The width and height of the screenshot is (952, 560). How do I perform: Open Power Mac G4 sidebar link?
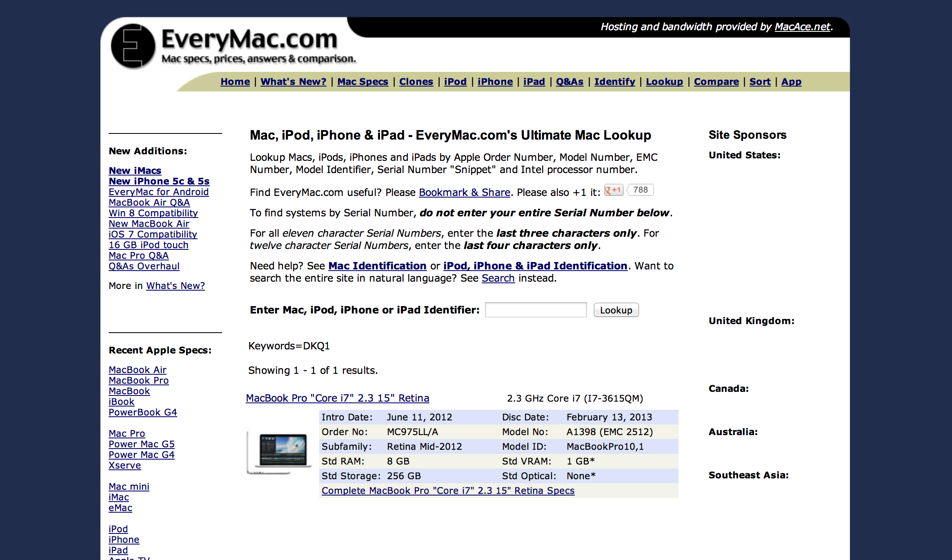click(x=141, y=455)
